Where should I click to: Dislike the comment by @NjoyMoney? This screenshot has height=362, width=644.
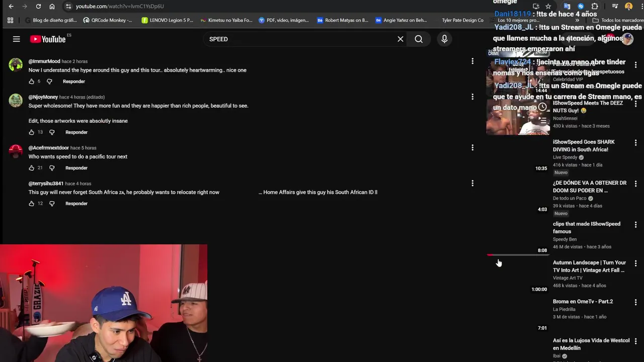coord(52,132)
